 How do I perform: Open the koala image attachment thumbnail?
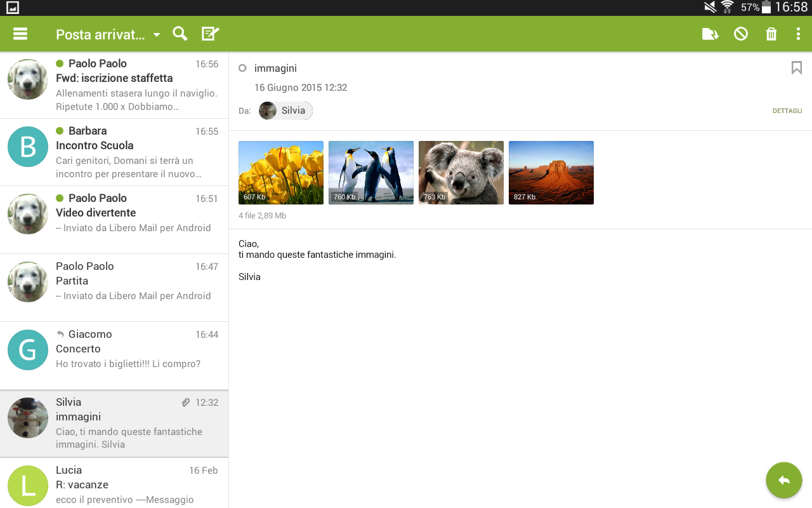point(461,172)
